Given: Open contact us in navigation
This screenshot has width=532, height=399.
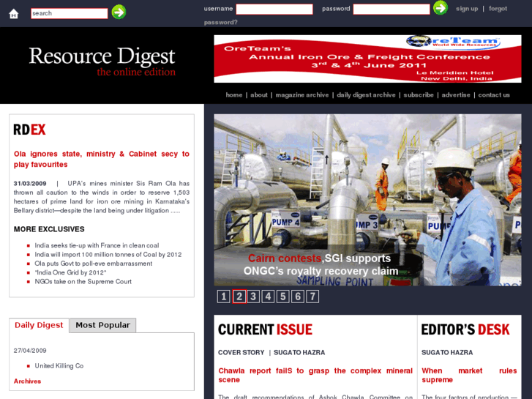Looking at the screenshot, I should [x=494, y=95].
